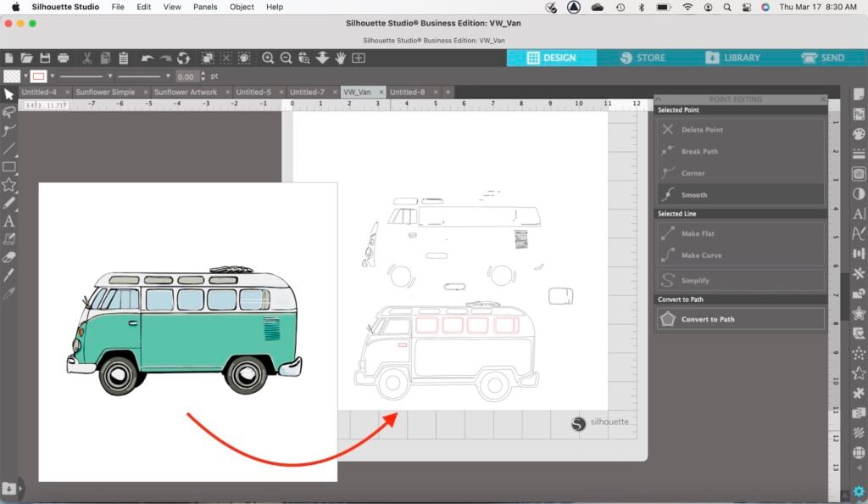
Task: Select the Rectangle drawing tool
Action: click(8, 166)
